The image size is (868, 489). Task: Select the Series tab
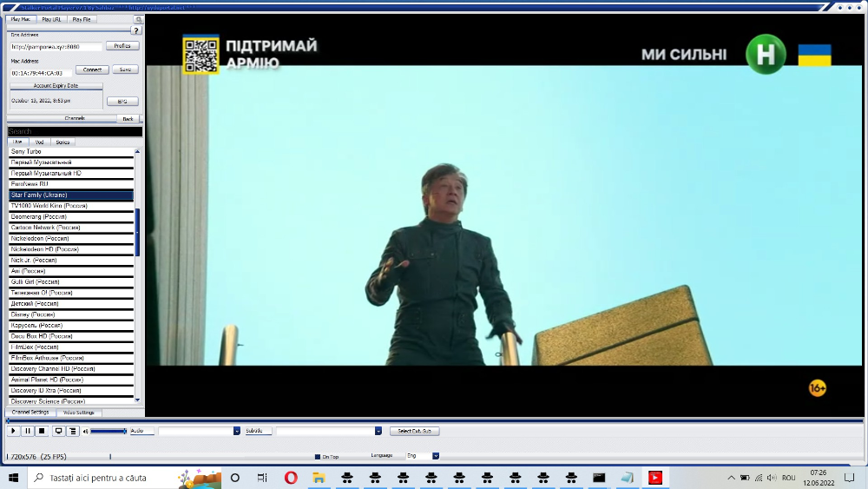(x=62, y=142)
